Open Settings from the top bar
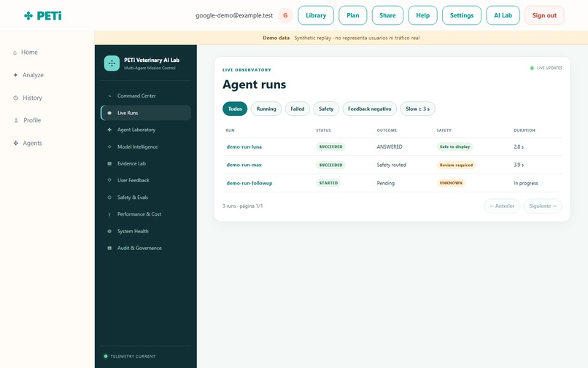 pyautogui.click(x=462, y=15)
